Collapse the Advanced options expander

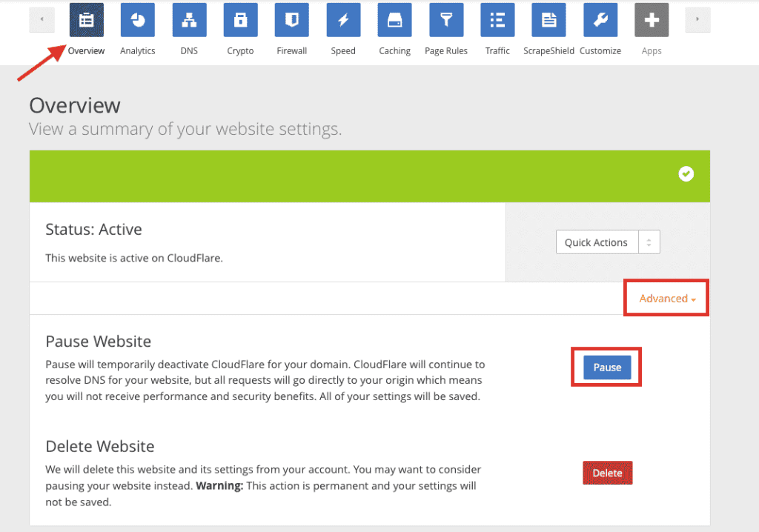(667, 299)
